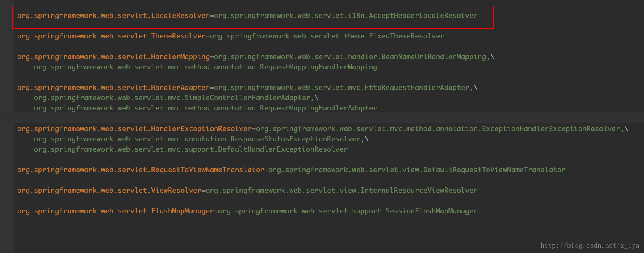Click the ViewResolver property key

click(109, 191)
